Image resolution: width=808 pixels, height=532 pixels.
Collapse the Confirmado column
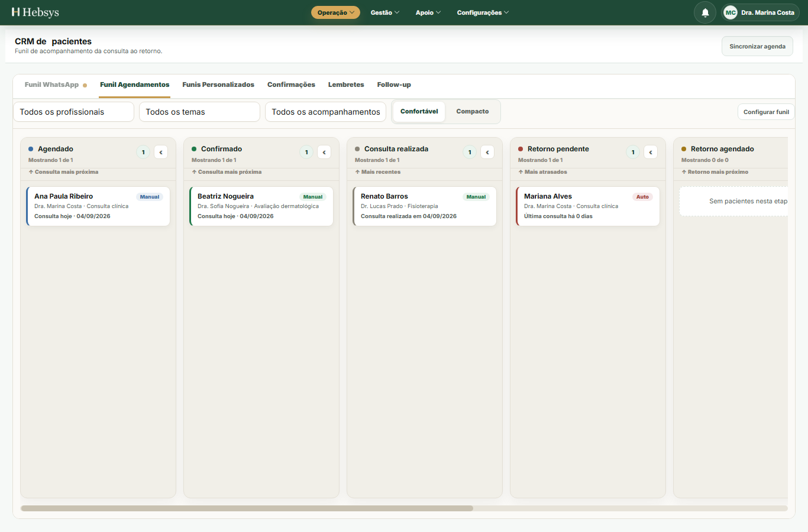pyautogui.click(x=324, y=152)
